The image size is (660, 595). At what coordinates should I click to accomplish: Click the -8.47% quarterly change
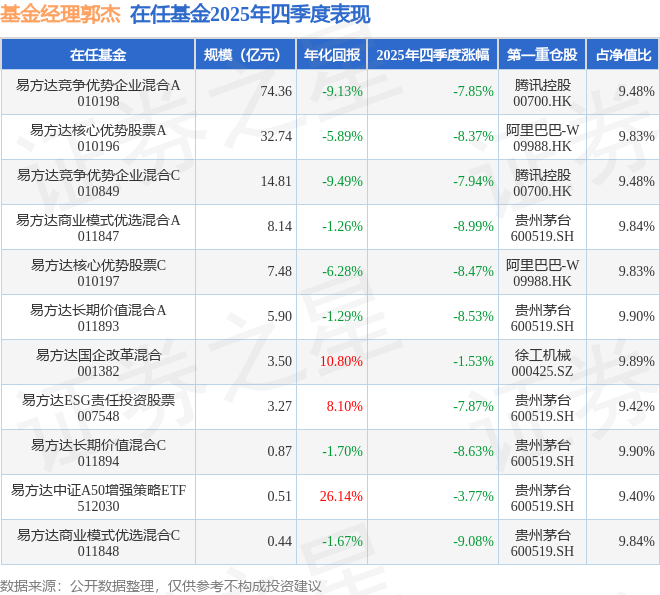point(473,271)
